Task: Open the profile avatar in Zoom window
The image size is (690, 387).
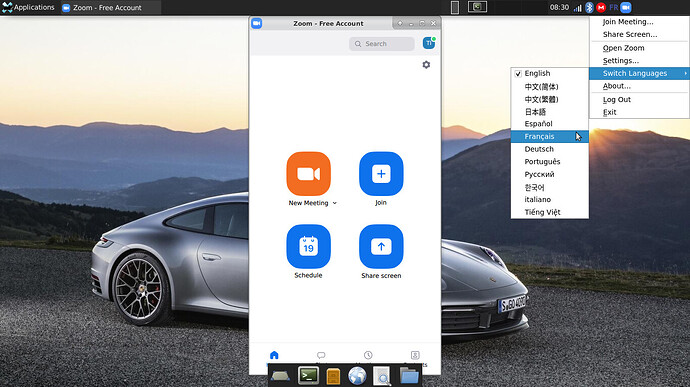Action: [x=429, y=43]
